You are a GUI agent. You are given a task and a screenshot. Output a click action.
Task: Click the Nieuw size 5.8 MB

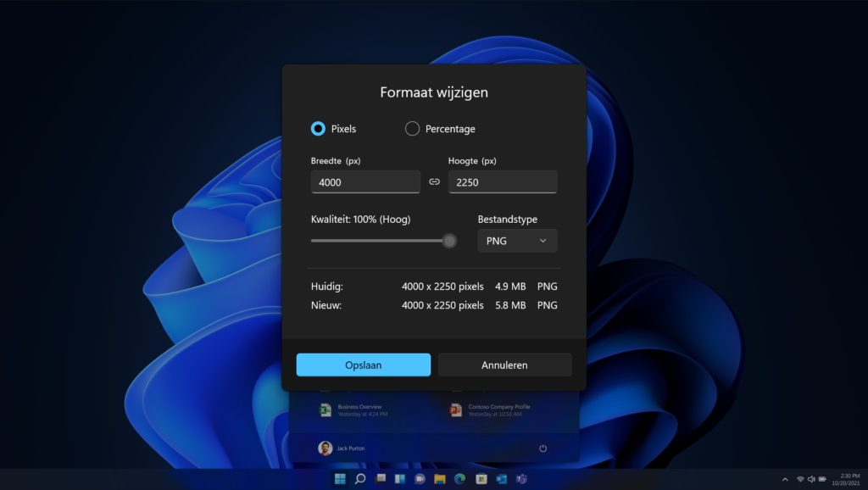510,306
